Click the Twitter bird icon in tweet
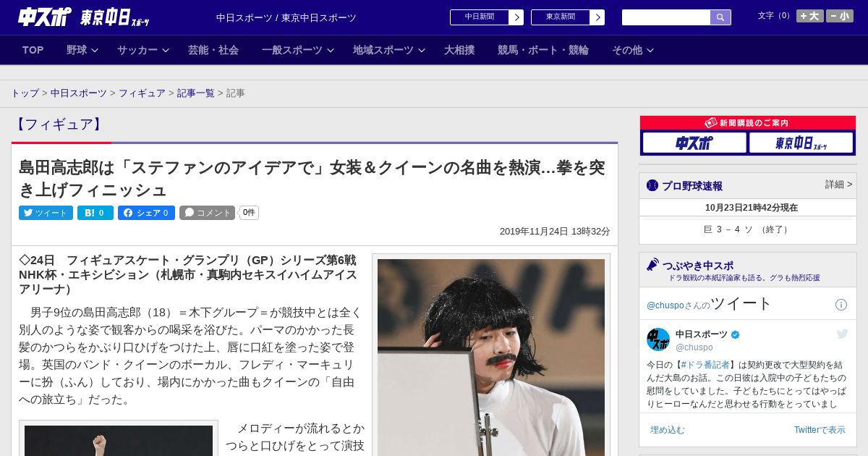 842,334
